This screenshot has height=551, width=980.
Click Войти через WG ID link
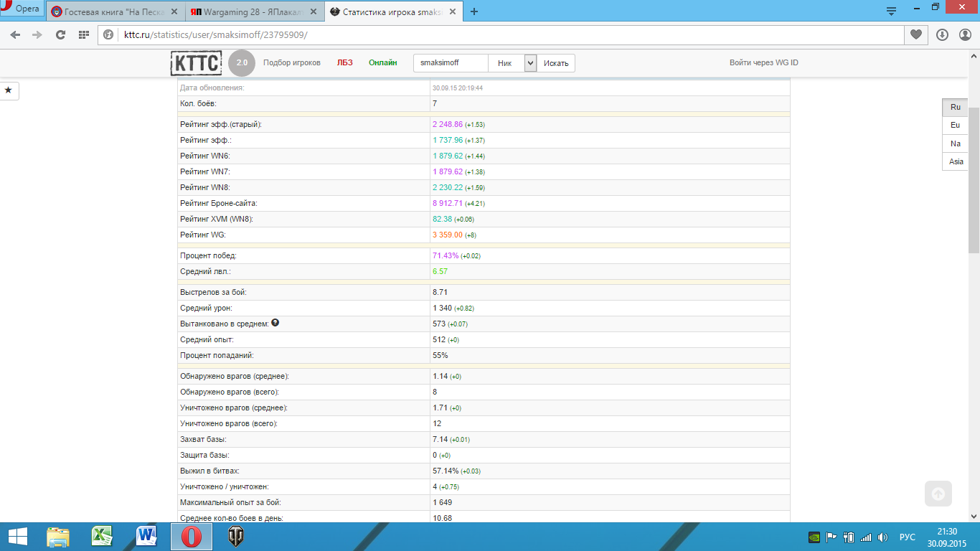764,63
